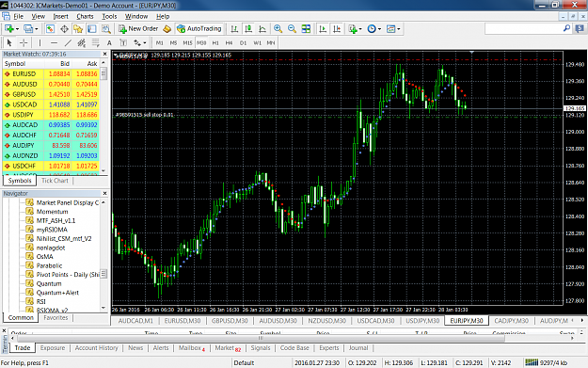Viewport: 588px width, 368px height.
Task: Switch timeframe to D1
Action: coord(243,42)
